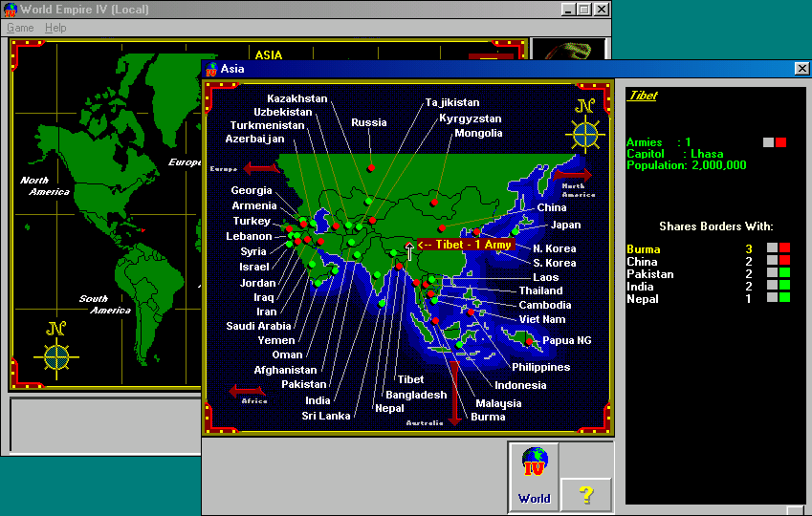Image resolution: width=812 pixels, height=516 pixels.
Task: Click the compass rose on the world map
Action: (55, 356)
